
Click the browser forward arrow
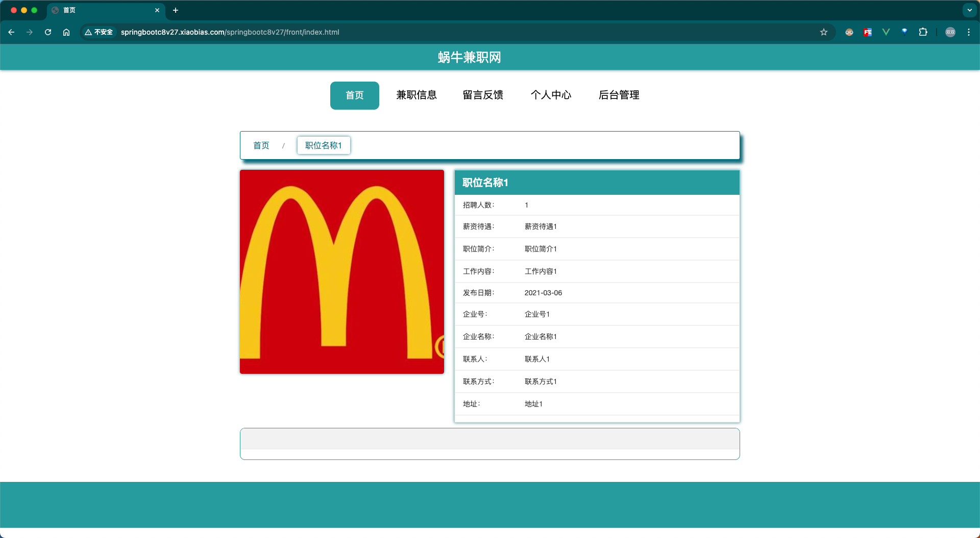point(30,32)
